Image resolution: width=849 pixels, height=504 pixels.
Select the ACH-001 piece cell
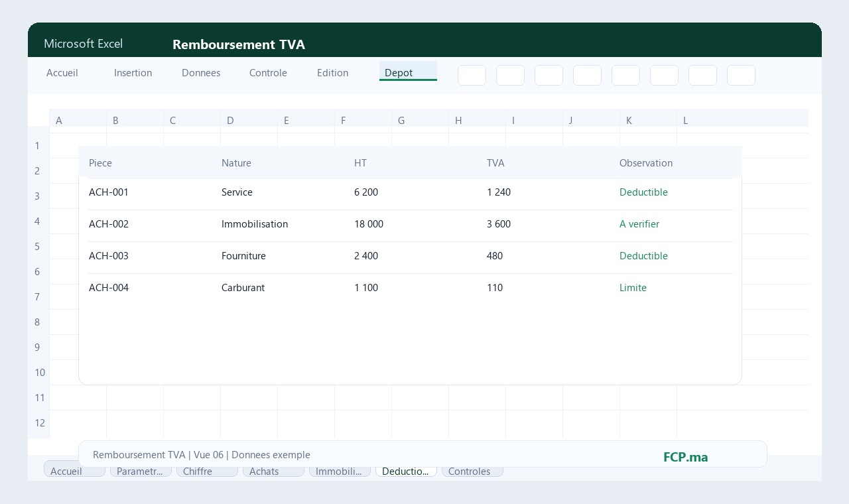(109, 192)
